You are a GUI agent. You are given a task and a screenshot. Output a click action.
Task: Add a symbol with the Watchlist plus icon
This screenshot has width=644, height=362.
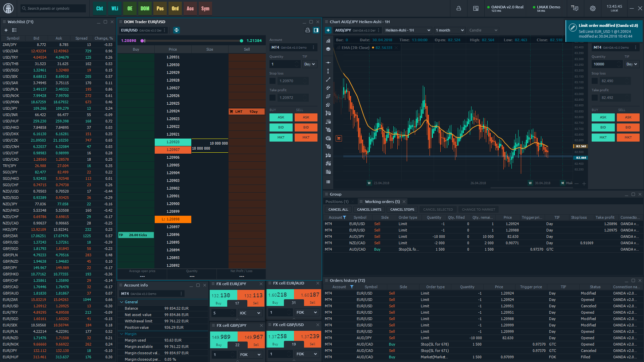(6, 30)
